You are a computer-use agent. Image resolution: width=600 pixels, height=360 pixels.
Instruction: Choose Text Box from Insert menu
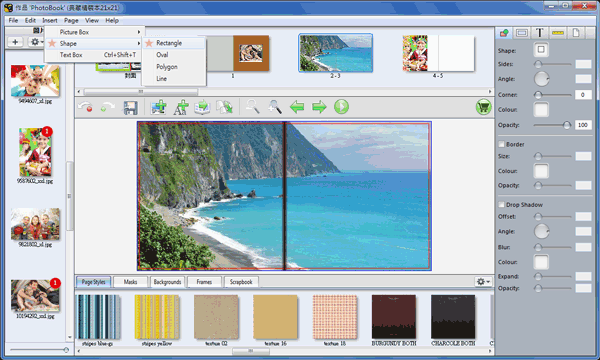(95, 55)
